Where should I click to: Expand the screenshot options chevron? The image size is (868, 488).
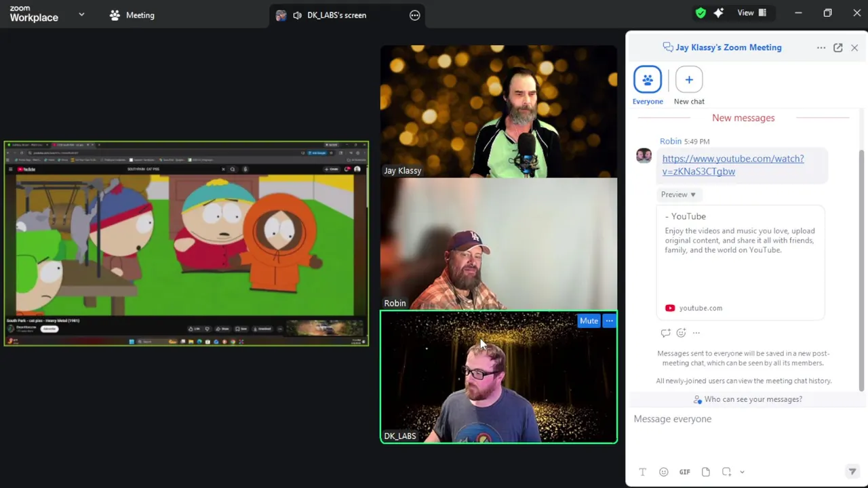pos(742,472)
